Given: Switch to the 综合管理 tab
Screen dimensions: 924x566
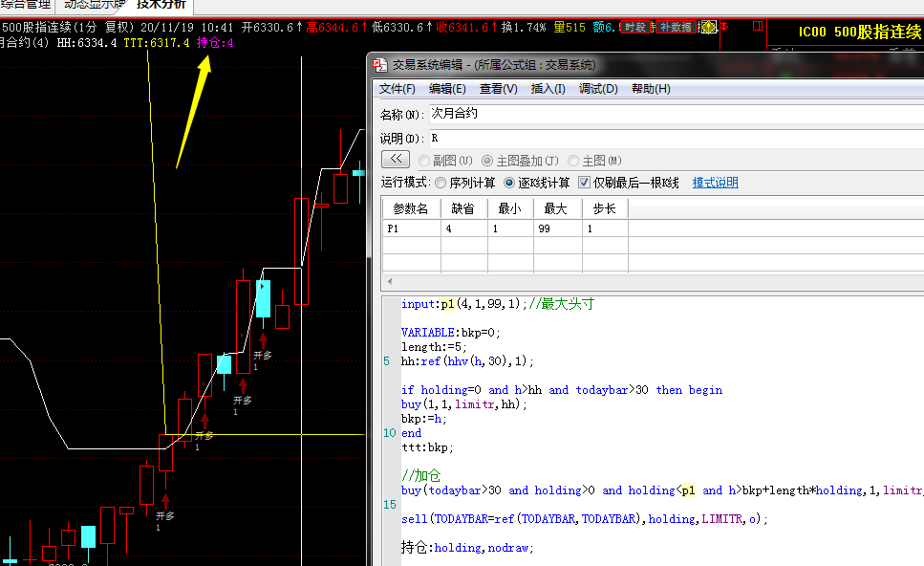Looking at the screenshot, I should point(27,5).
